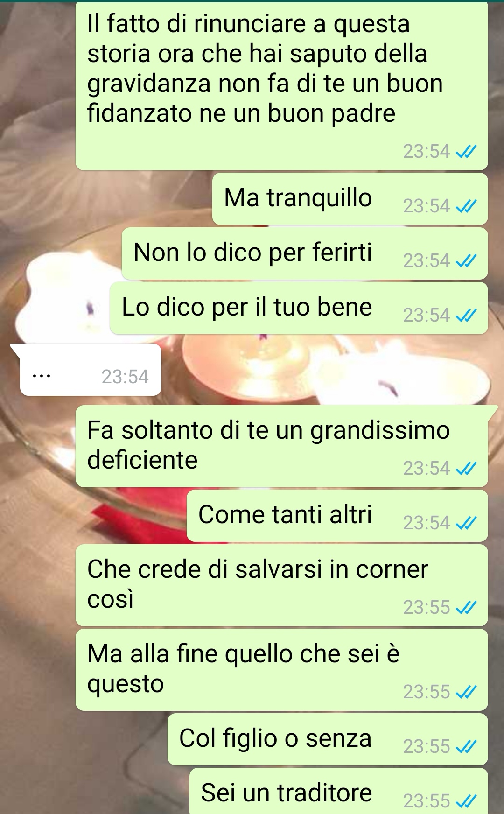The image size is (504, 814).
Task: Select the 'Ma tranquillo' message bubble
Action: [350, 199]
